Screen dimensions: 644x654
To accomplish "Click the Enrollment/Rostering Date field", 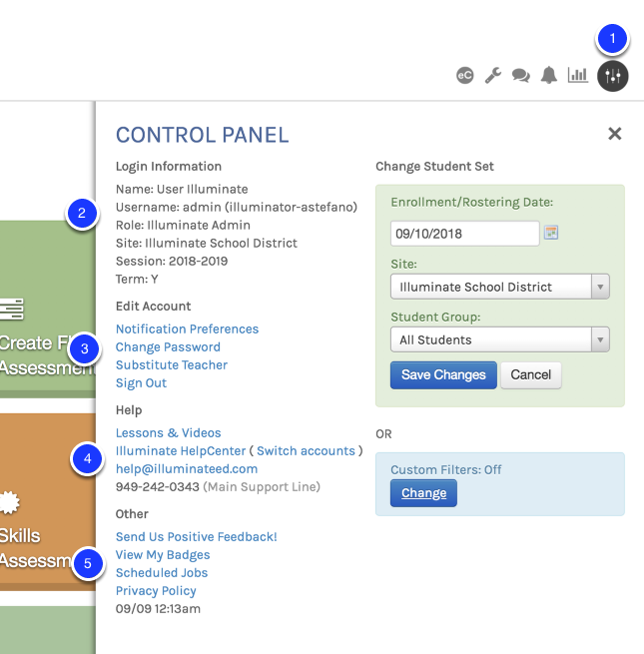I will tap(465, 234).
